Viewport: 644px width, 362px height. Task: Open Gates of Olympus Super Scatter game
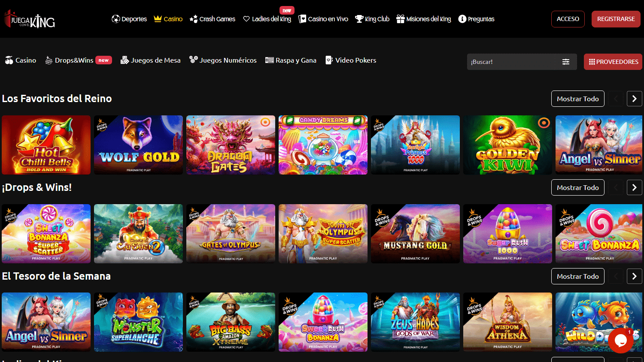[x=323, y=234]
